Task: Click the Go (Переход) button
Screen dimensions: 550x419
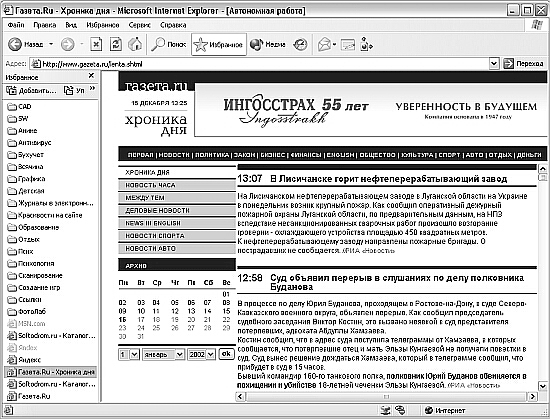Action: click(524, 63)
